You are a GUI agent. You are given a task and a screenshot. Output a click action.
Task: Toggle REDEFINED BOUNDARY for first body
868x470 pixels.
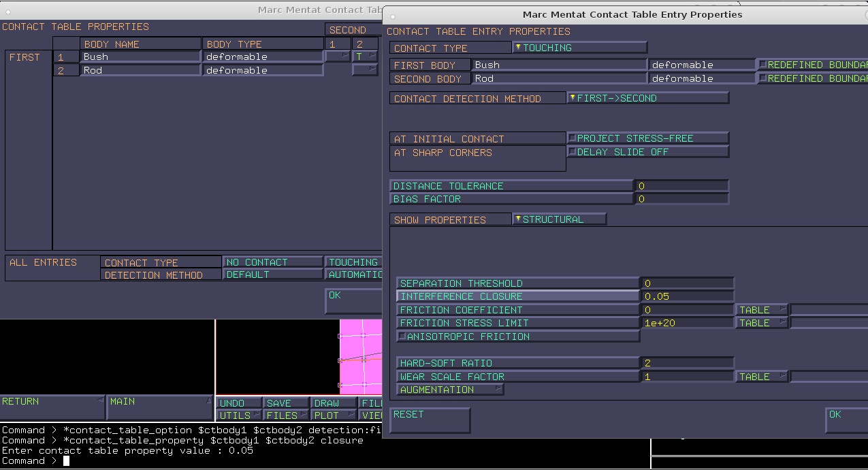click(813, 65)
